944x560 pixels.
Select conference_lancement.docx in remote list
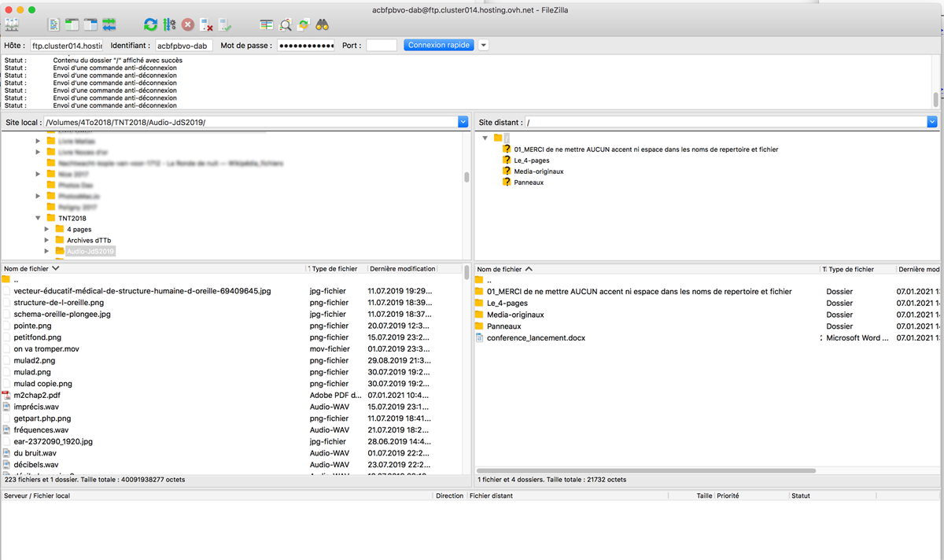(536, 337)
